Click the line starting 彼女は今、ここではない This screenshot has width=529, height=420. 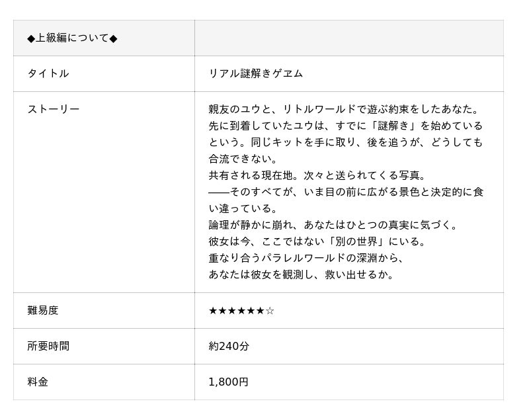(x=317, y=241)
